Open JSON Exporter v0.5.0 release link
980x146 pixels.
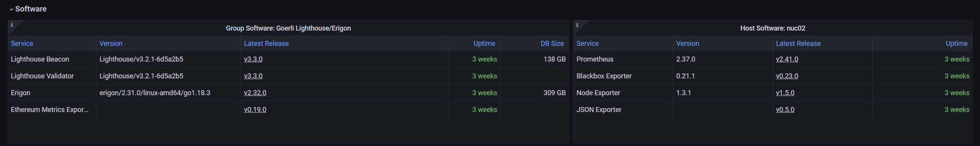[x=785, y=110]
